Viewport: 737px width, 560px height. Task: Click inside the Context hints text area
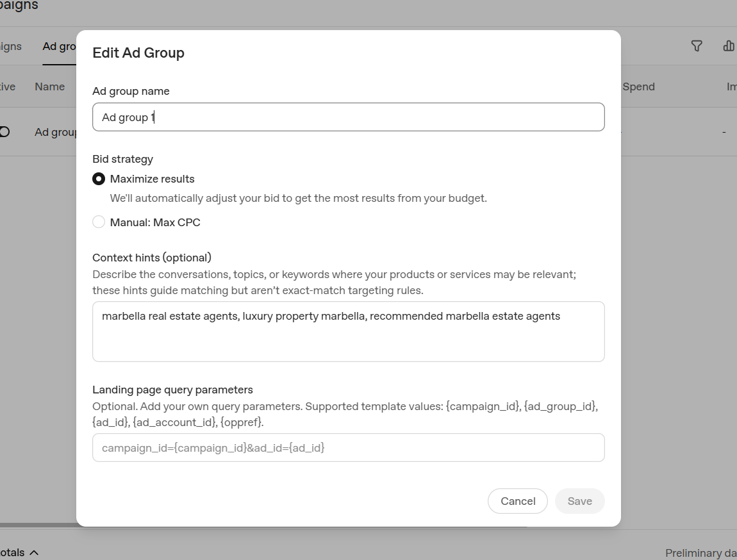tap(348, 332)
